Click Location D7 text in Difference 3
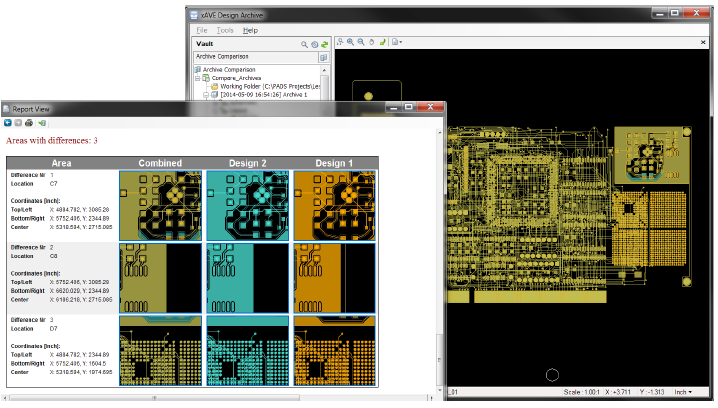Image resolution: width=718 pixels, height=408 pixels. 54,329
